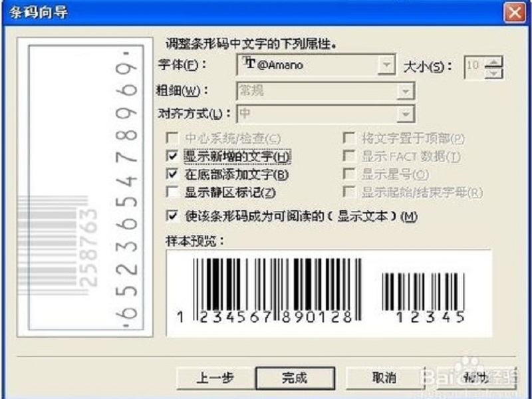Close the 条码向导 dialog window

515,13
